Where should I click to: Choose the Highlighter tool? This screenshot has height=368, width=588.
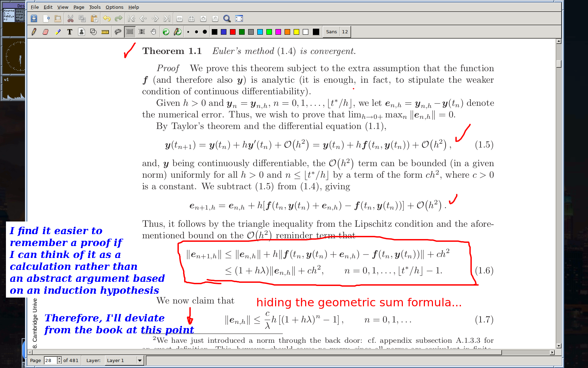coord(58,32)
